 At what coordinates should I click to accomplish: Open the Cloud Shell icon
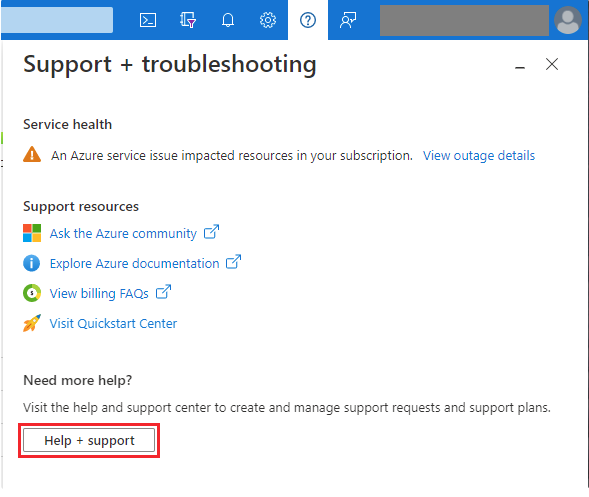(148, 20)
